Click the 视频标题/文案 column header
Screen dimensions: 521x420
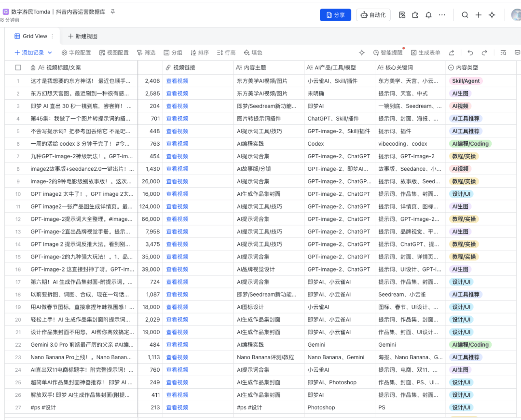click(64, 68)
